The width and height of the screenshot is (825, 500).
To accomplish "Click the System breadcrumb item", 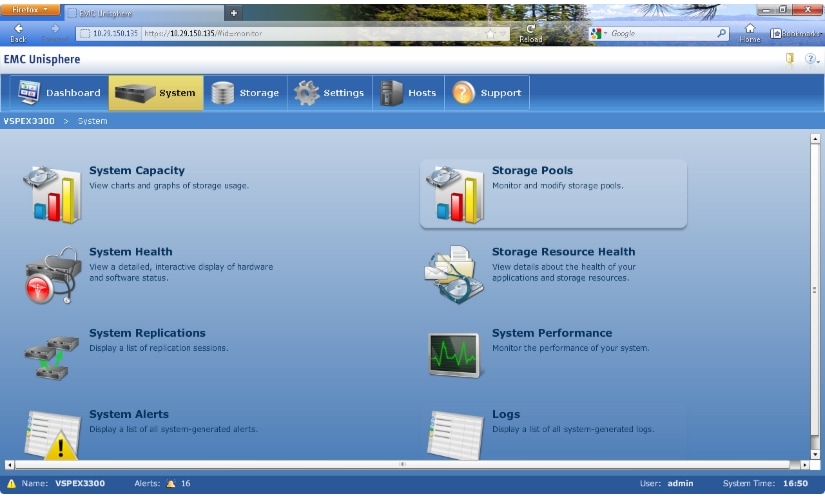I will click(x=93, y=121).
